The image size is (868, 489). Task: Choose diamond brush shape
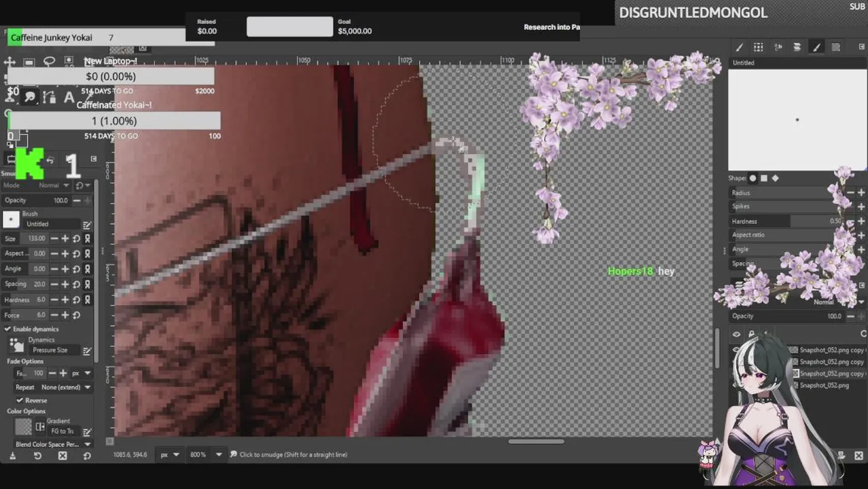coord(776,179)
